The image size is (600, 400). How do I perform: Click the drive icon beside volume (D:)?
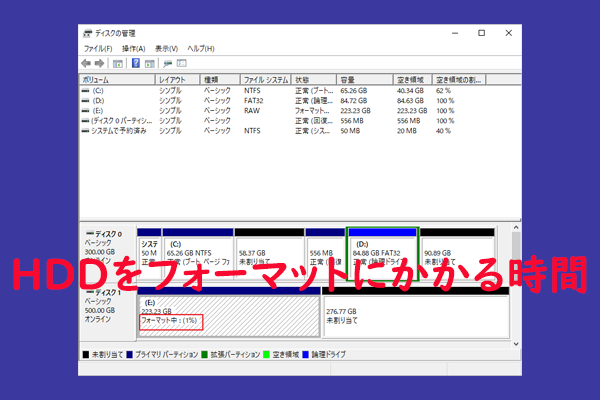pyautogui.click(x=85, y=101)
